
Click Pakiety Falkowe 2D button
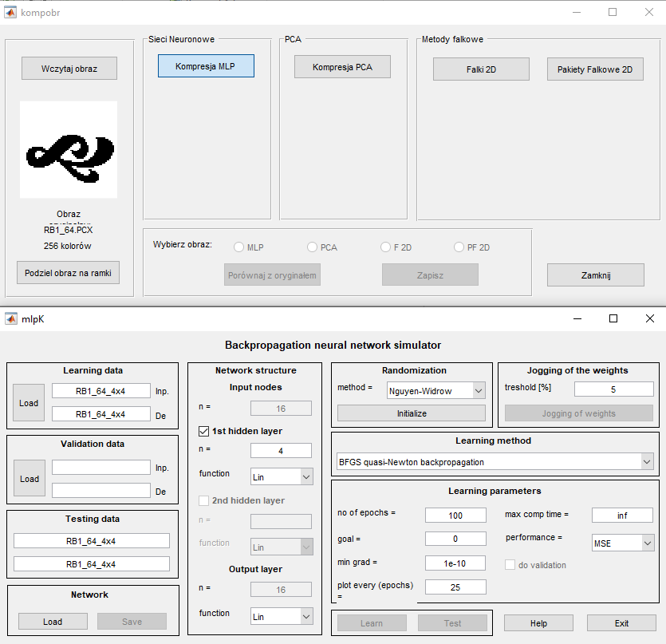(x=595, y=69)
